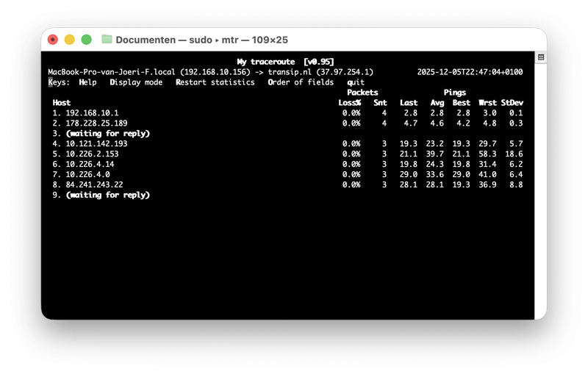This screenshot has height=374, width=588.
Task: Click the "Order of fields" key hint
Action: click(301, 82)
